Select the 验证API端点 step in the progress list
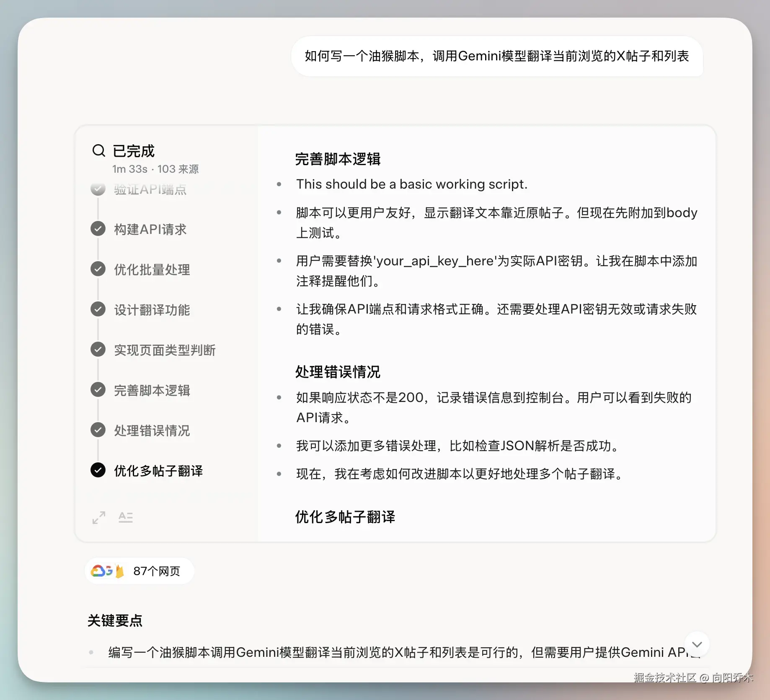The height and width of the screenshot is (700, 770). coord(139,189)
